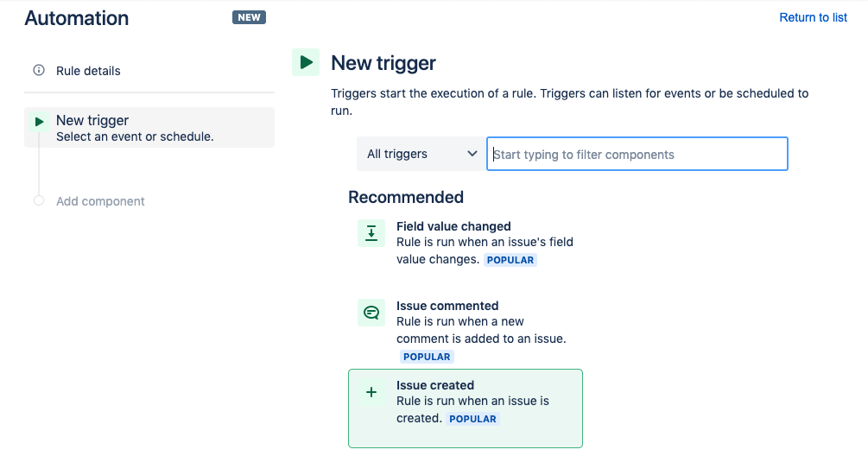
Task: Click the Add component circle node
Action: point(39,201)
